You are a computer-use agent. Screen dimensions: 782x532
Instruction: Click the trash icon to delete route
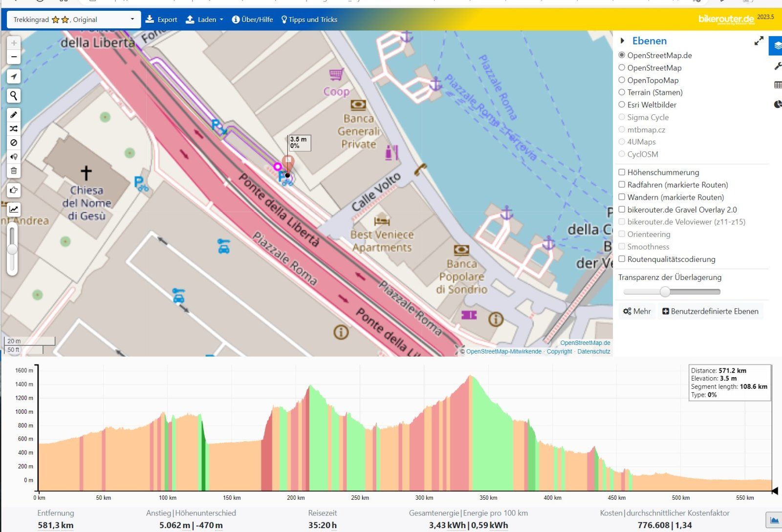coord(14,171)
